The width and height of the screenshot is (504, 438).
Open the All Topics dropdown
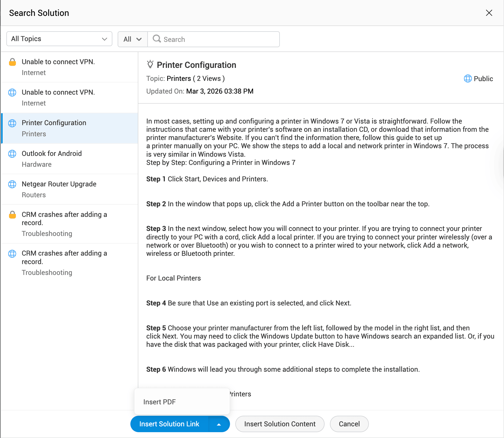click(59, 39)
